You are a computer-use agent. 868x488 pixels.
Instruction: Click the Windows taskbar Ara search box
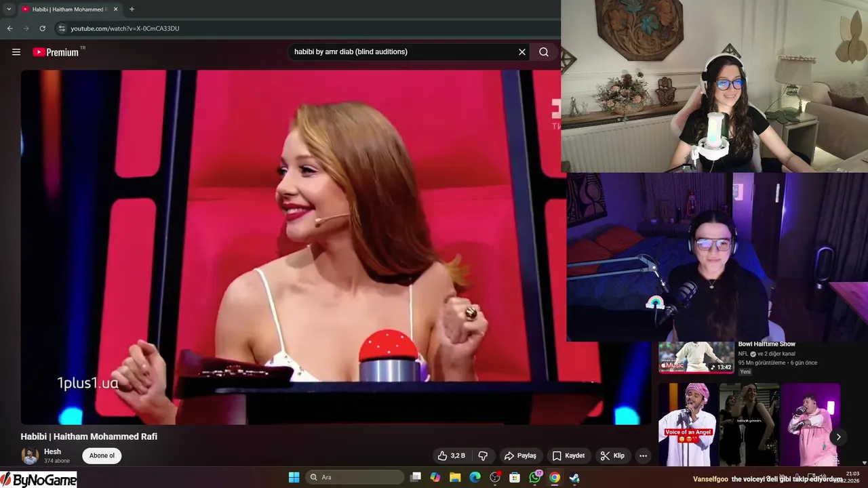(355, 477)
